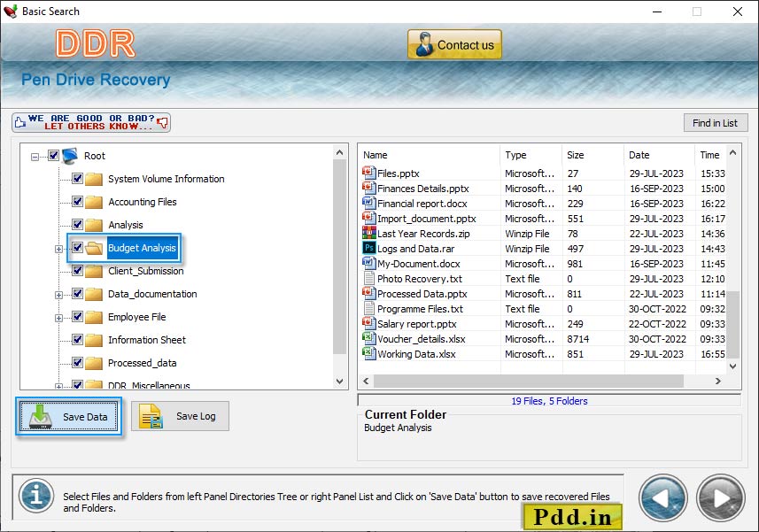Go back with the previous arrow button
This screenshot has height=532, width=759.
click(663, 498)
